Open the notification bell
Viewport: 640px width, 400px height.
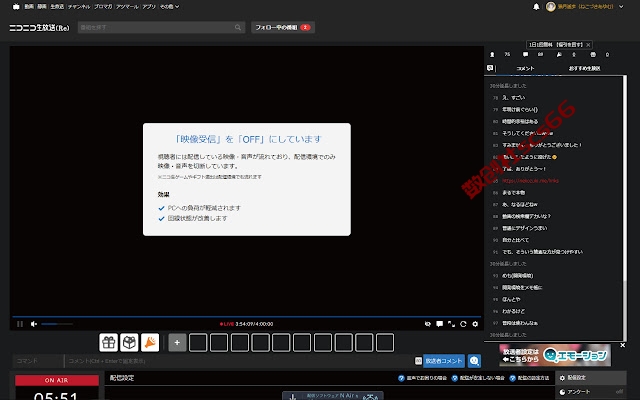[536, 7]
